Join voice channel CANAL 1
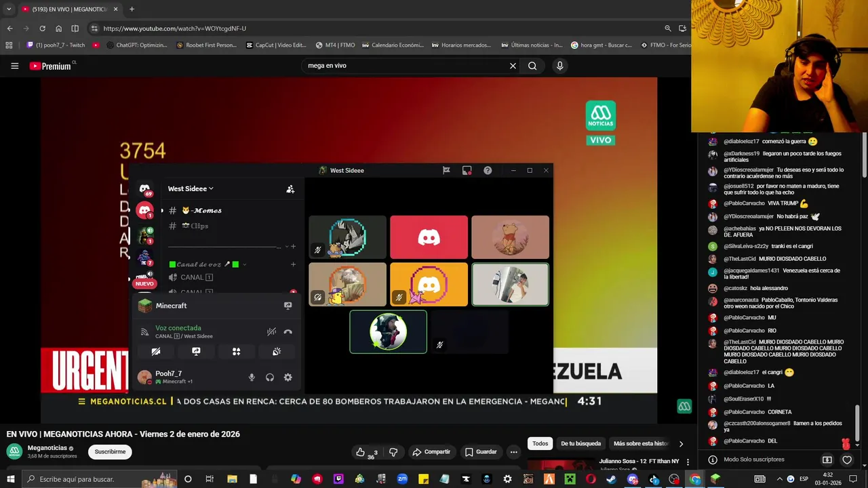 tap(197, 277)
